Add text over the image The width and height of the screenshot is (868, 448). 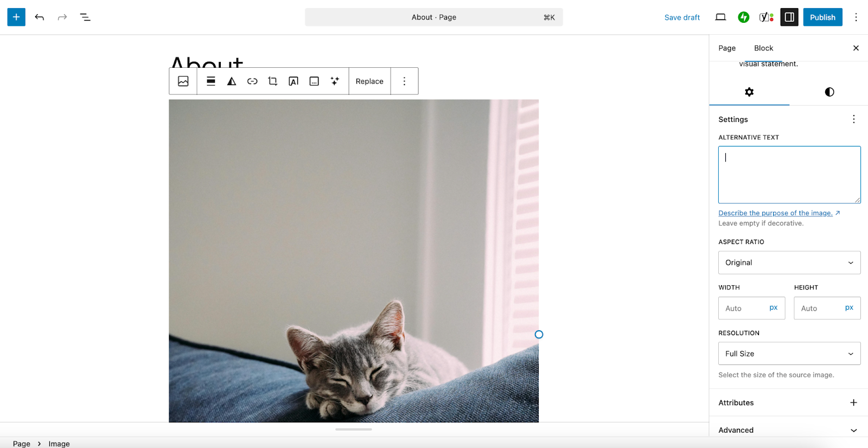pos(293,81)
